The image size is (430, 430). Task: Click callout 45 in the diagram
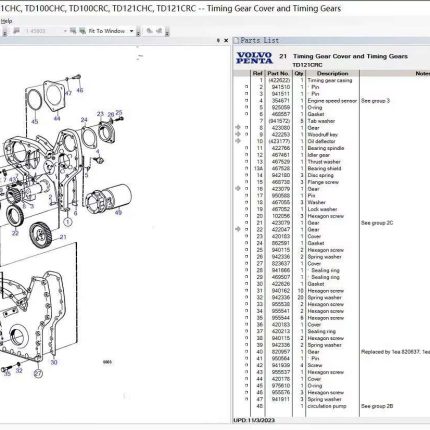tap(34, 122)
